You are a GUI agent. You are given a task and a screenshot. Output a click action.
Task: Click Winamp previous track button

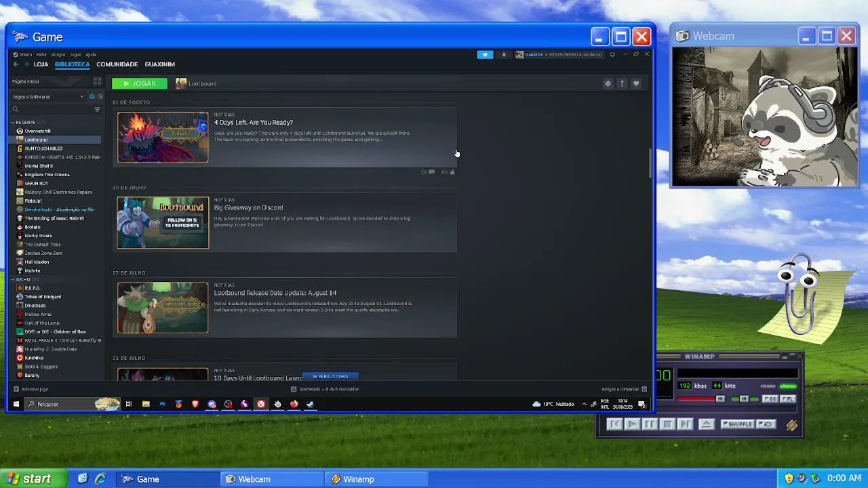[614, 424]
